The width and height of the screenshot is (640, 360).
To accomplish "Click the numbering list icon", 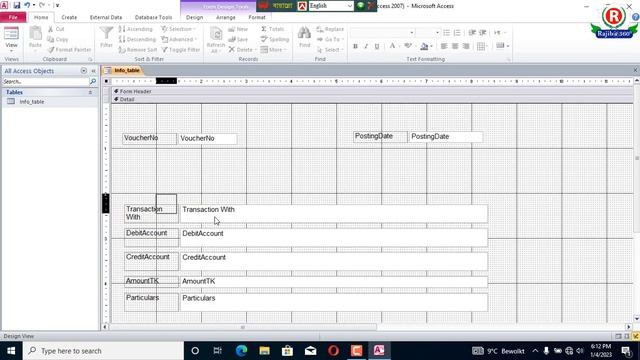I will [x=457, y=32].
